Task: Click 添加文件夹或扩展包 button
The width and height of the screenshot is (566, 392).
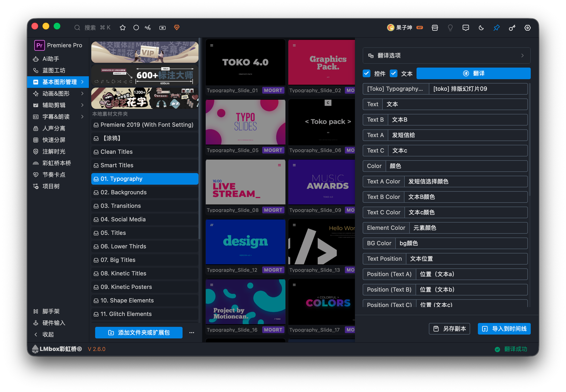Action: pos(139,333)
